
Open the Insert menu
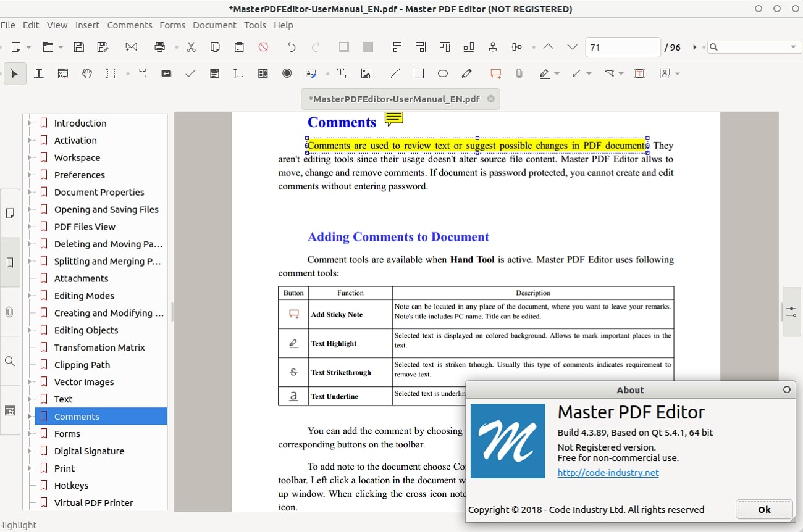[x=87, y=25]
